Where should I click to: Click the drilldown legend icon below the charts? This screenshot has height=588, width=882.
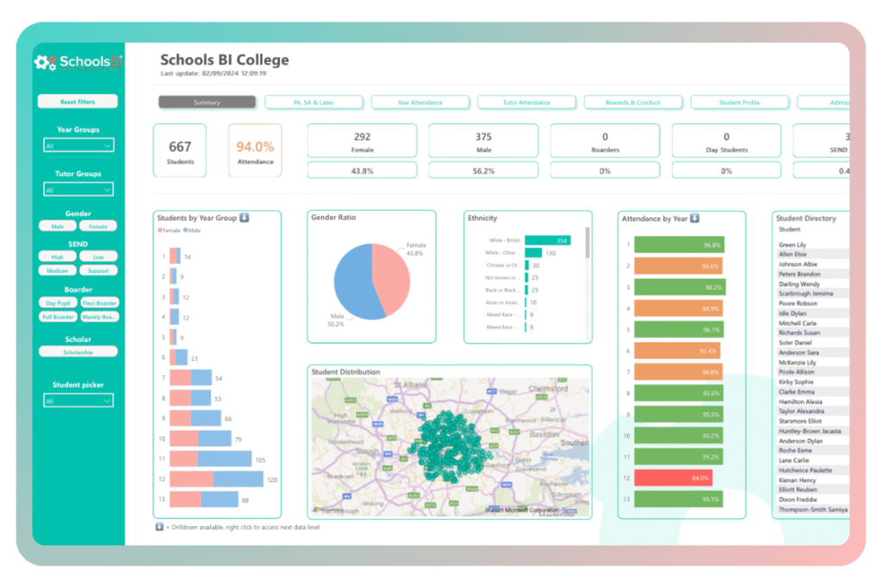[x=159, y=527]
